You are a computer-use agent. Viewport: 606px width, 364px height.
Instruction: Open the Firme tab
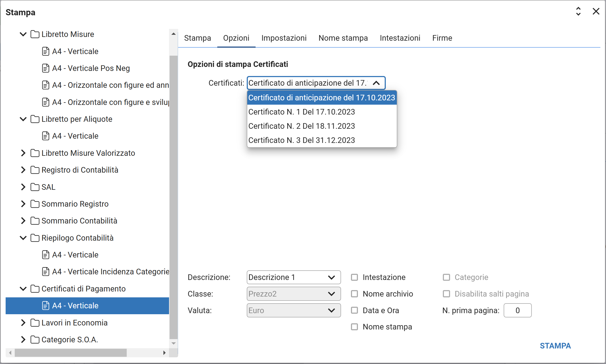click(x=442, y=38)
